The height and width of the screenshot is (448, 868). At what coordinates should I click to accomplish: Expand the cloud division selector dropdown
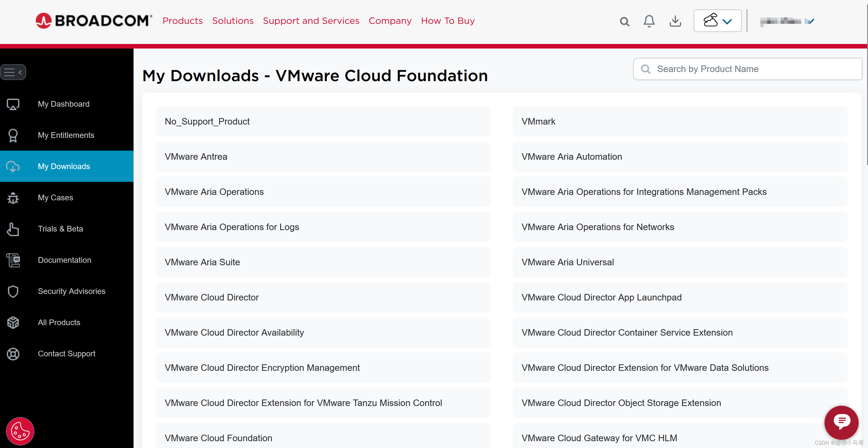point(717,21)
